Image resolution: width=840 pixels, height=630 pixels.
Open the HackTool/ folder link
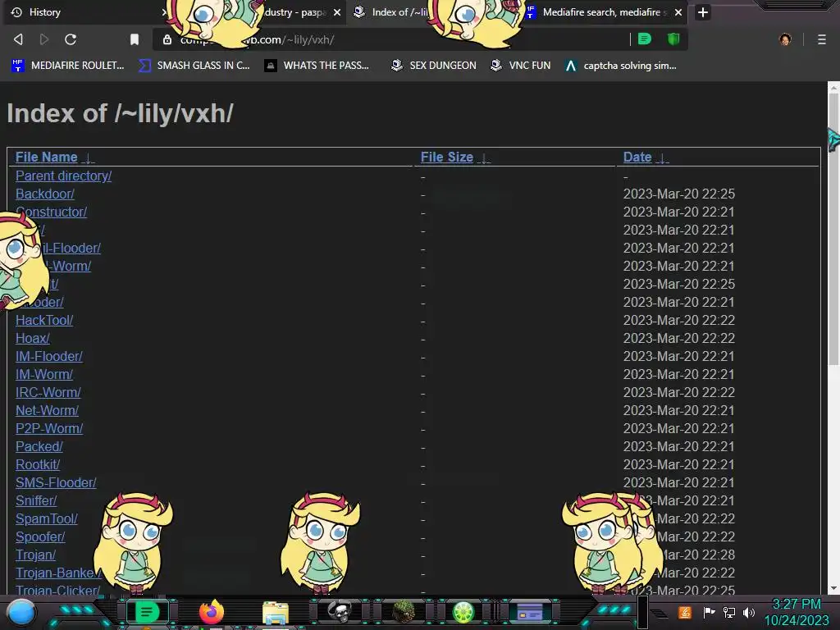(44, 321)
